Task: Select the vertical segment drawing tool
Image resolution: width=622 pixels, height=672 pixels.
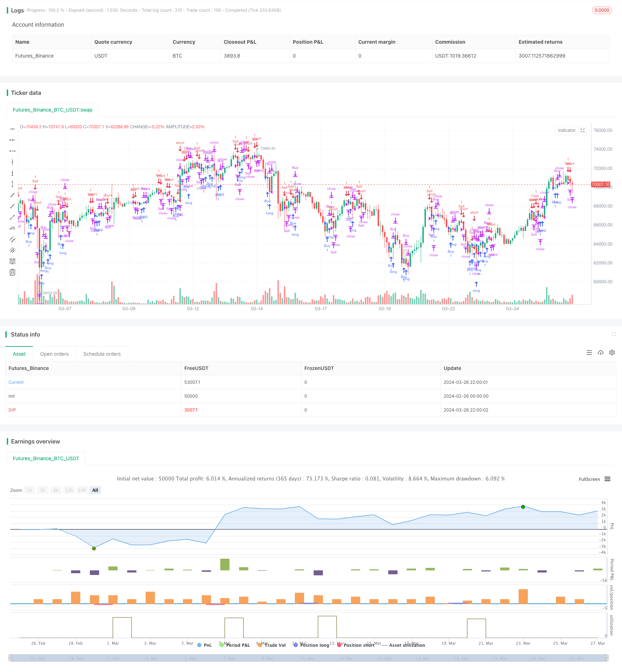Action: (x=12, y=184)
